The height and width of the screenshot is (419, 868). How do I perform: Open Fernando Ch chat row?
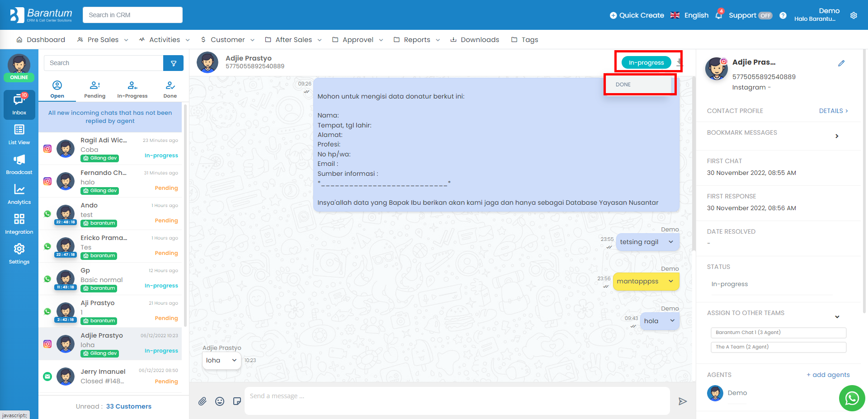(110, 181)
